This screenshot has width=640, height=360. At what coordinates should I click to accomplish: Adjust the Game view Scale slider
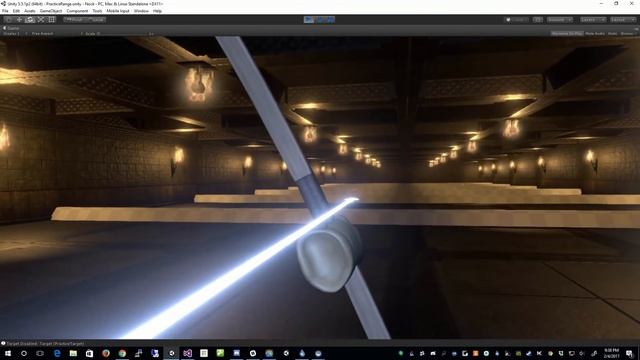(x=124, y=33)
